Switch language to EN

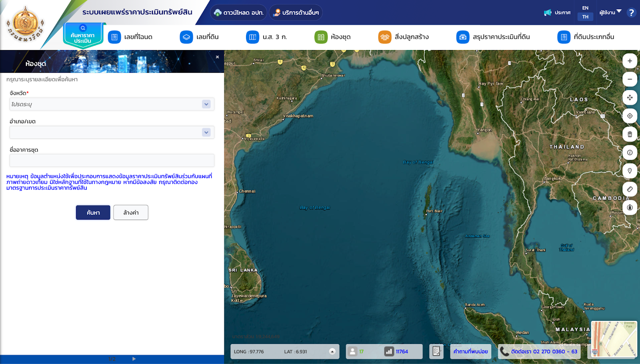585,8
